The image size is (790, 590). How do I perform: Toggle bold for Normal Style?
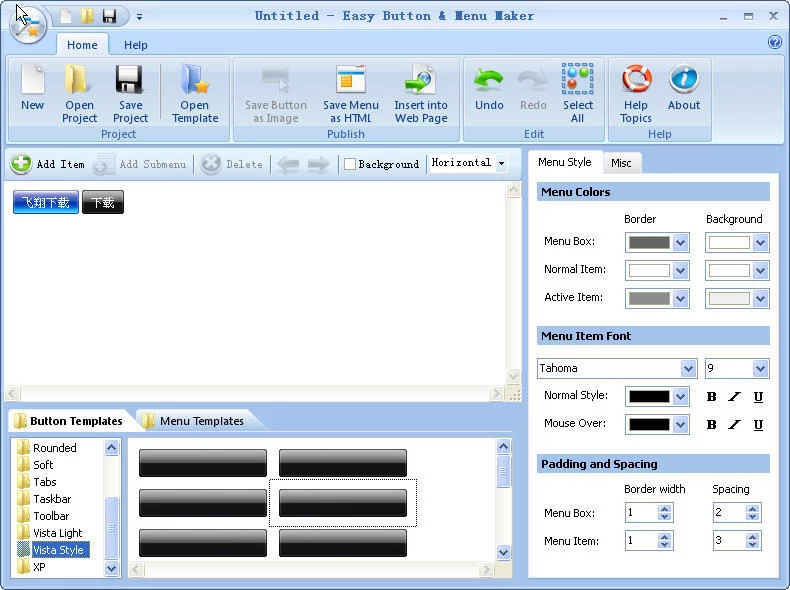(x=711, y=397)
